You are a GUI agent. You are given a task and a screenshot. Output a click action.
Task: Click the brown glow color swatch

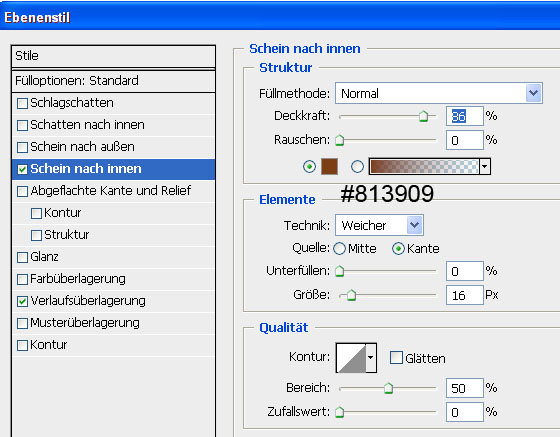click(329, 167)
